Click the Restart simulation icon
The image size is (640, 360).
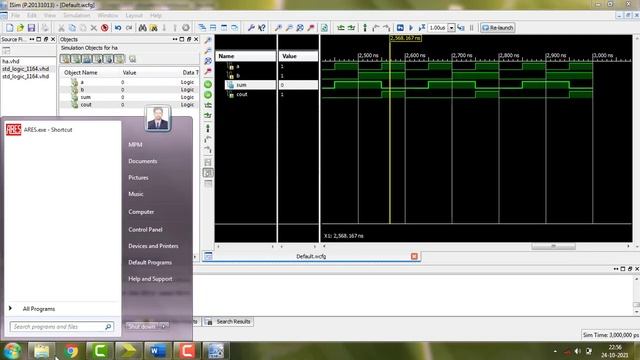coord(400,28)
